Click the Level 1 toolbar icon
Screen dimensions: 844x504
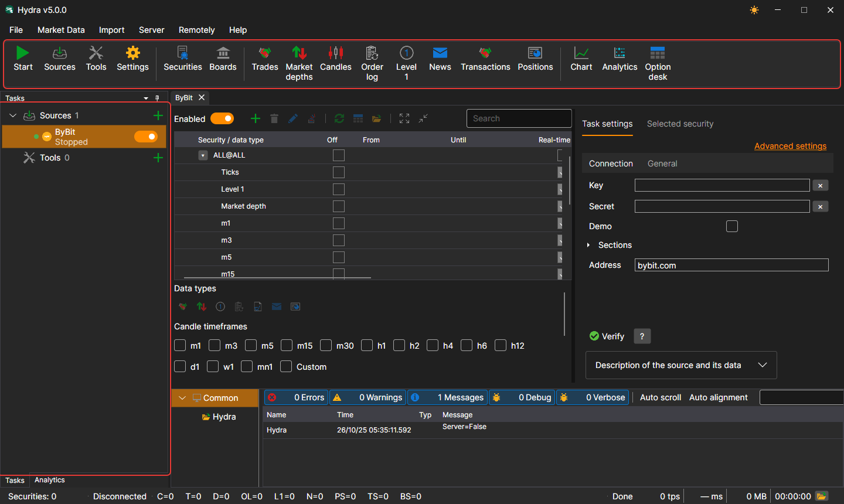point(406,53)
